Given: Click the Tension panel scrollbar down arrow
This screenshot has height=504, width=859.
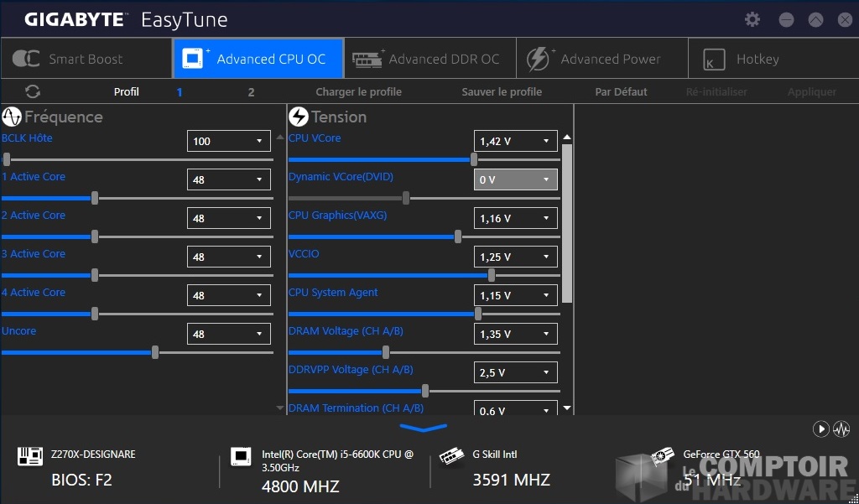Looking at the screenshot, I should pyautogui.click(x=567, y=408).
